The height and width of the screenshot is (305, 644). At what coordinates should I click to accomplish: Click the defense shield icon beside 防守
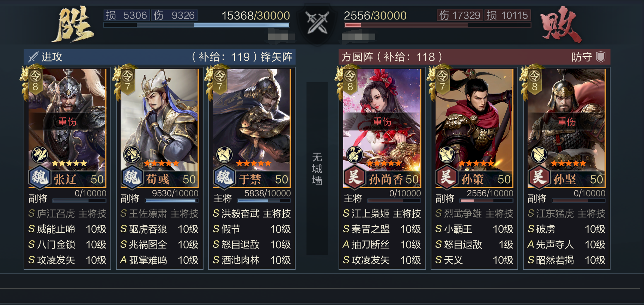[601, 56]
